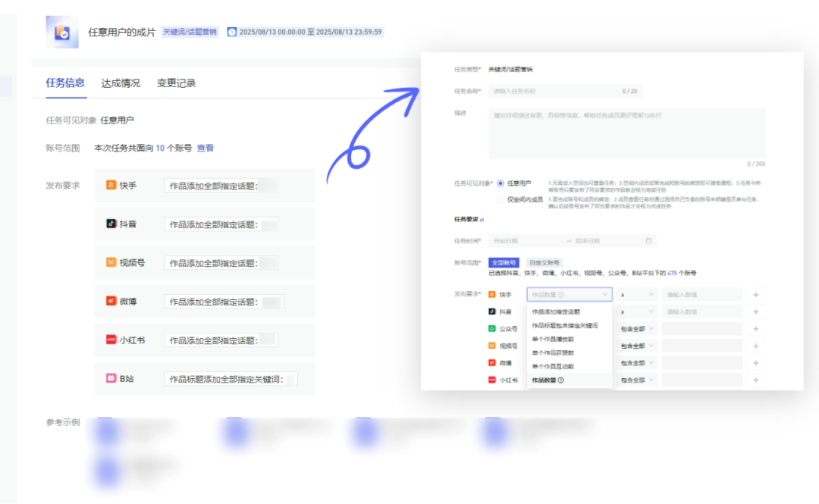Click the Bilibili (B站) icon in left list
The height and width of the screenshot is (504, 819).
(x=111, y=377)
